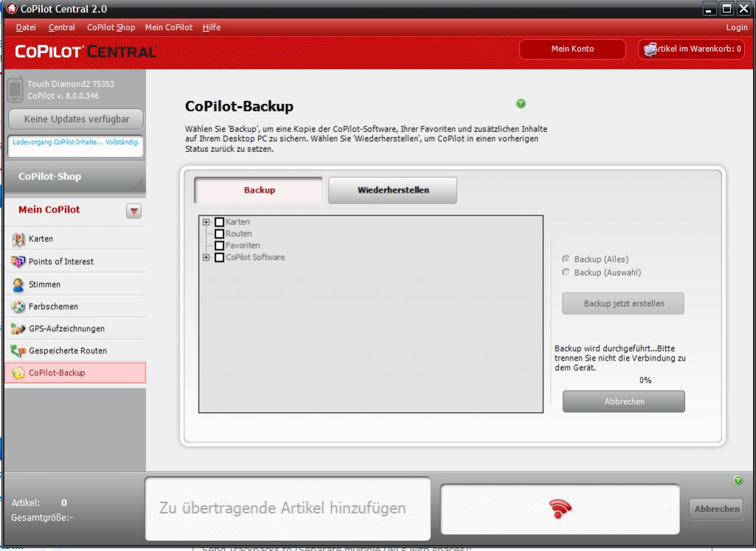Screen dimensions: 756x551
Task: Maximize the CoPilot Central window
Action: click(x=726, y=9)
